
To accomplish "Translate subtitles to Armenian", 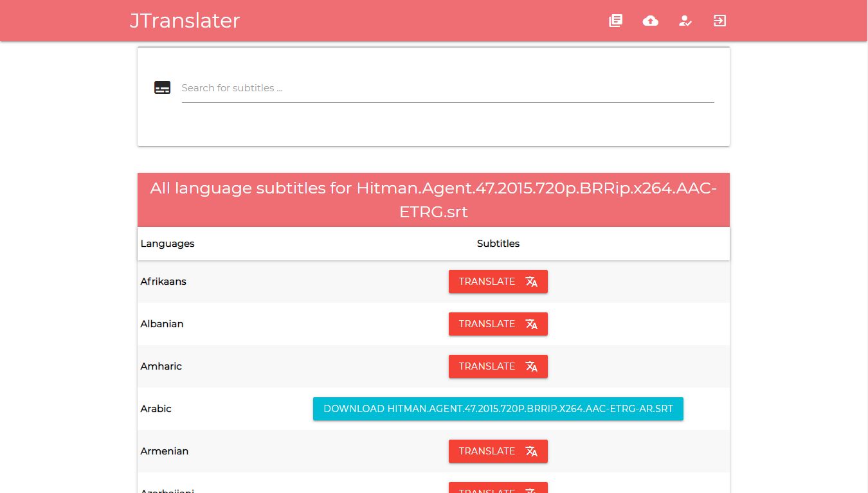I will (x=498, y=451).
